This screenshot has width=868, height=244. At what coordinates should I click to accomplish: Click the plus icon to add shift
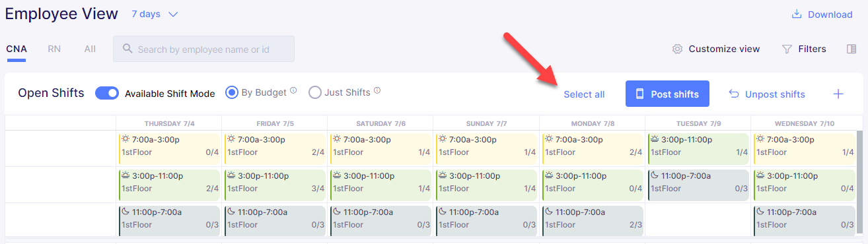click(838, 94)
